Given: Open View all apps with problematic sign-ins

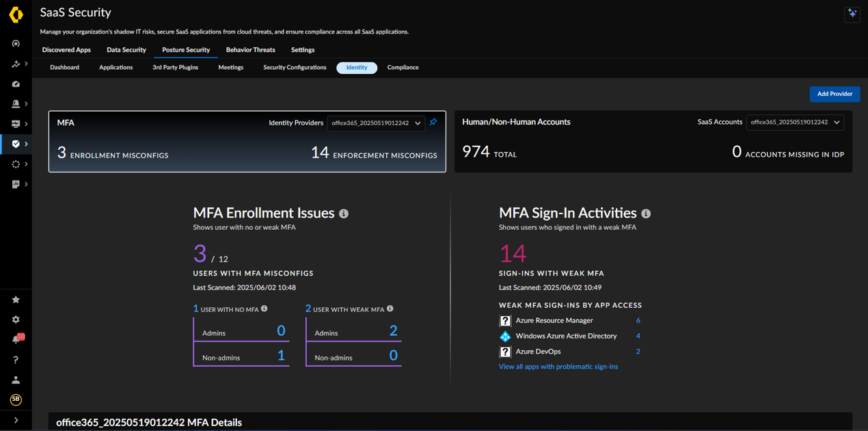Looking at the screenshot, I should 558,367.
